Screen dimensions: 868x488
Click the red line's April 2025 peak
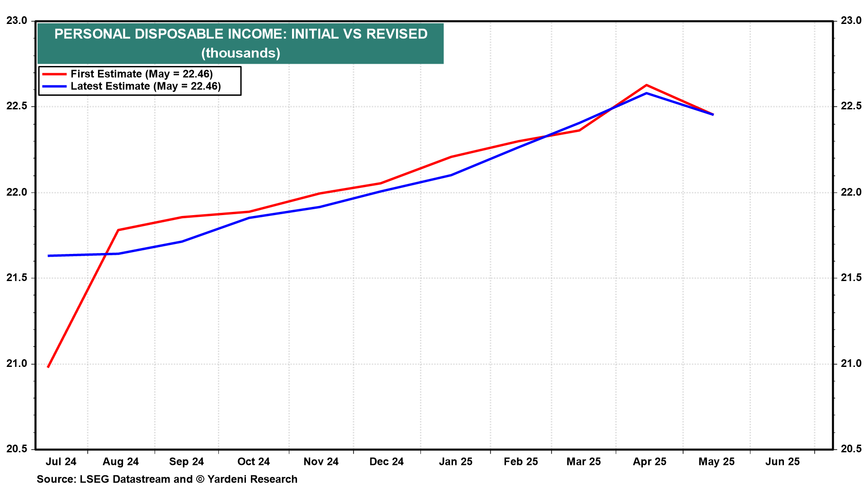[646, 85]
